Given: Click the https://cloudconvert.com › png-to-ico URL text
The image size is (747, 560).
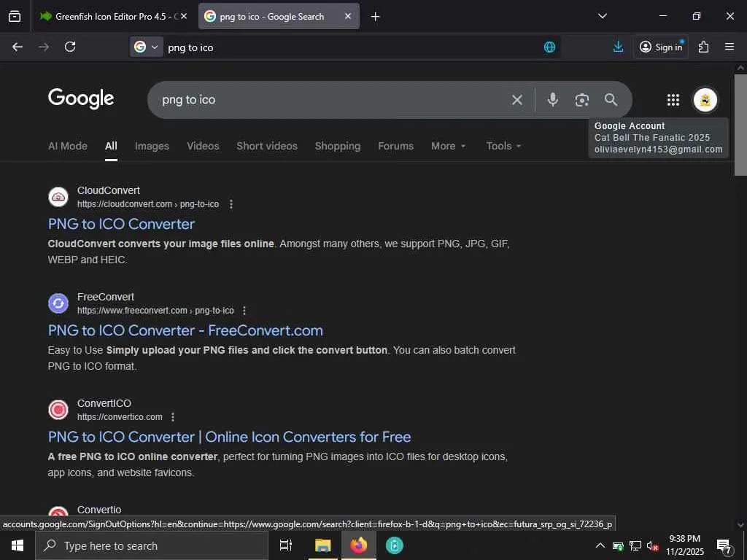Looking at the screenshot, I should pyautogui.click(x=148, y=204).
